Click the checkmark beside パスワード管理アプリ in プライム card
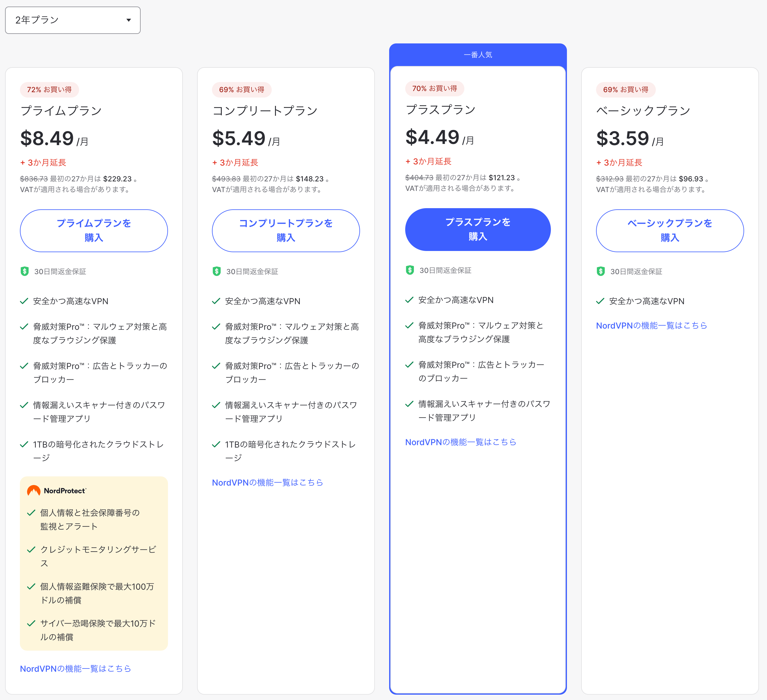This screenshot has width=767, height=700. 24,405
